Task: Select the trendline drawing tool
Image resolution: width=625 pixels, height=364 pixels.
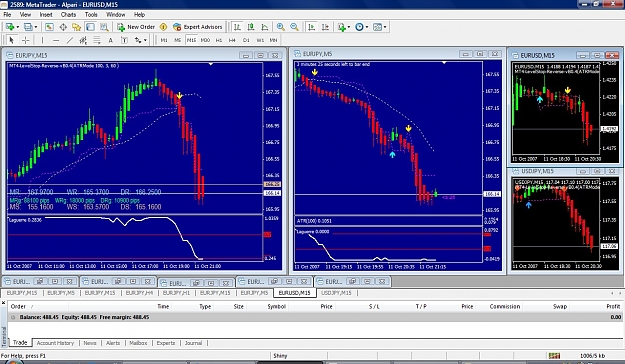Action: pos(69,40)
